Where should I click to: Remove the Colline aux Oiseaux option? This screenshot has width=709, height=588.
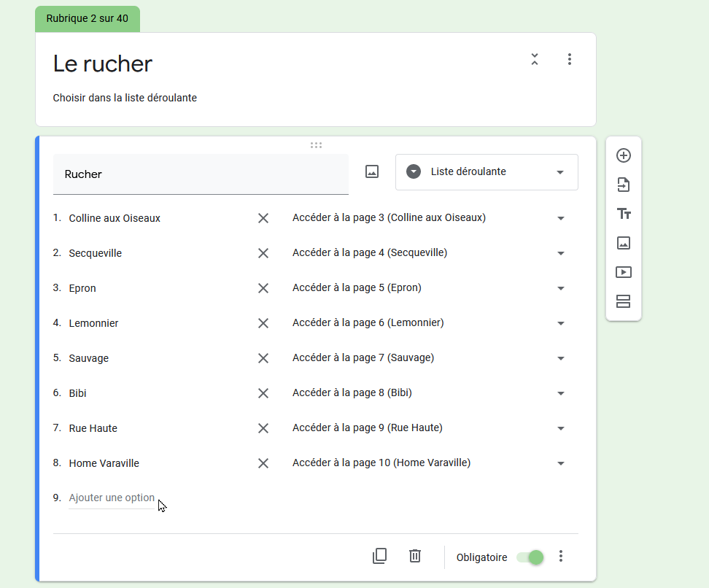263,218
